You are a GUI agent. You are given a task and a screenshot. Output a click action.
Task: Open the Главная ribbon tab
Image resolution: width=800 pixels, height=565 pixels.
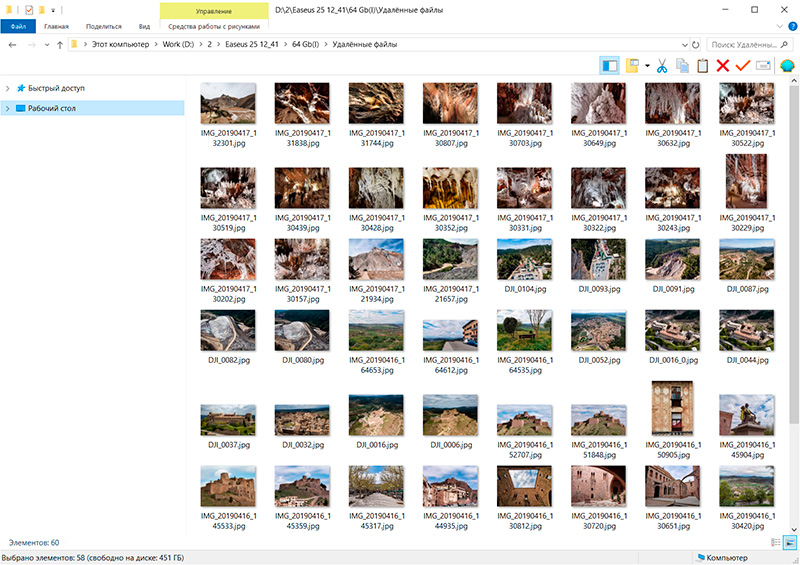pyautogui.click(x=57, y=27)
